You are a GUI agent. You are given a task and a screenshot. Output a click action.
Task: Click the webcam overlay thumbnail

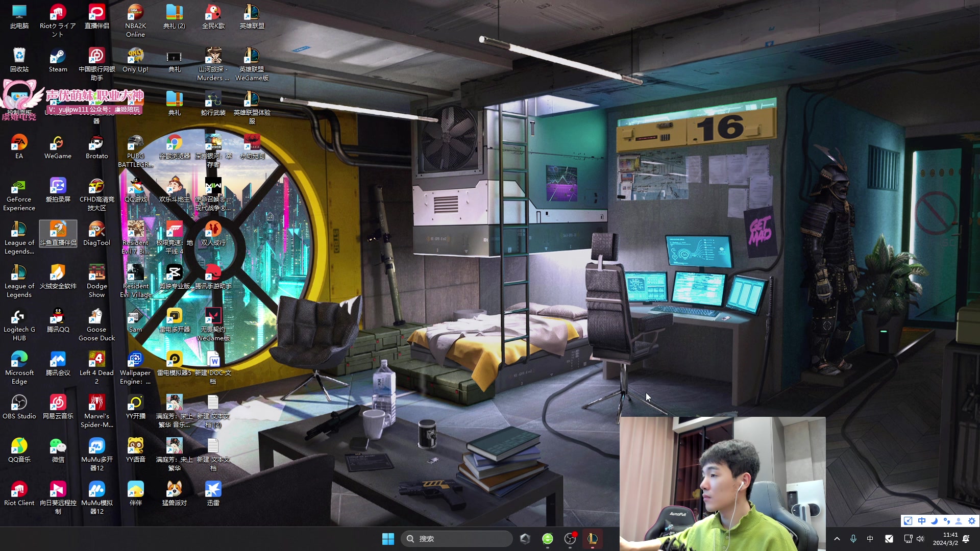coord(722,484)
